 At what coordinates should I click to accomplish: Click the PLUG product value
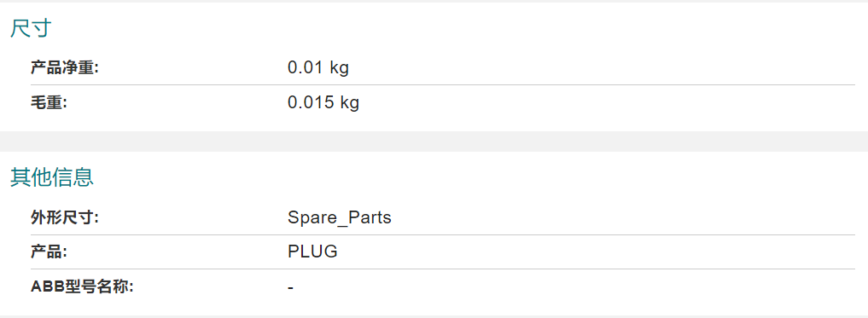(312, 252)
